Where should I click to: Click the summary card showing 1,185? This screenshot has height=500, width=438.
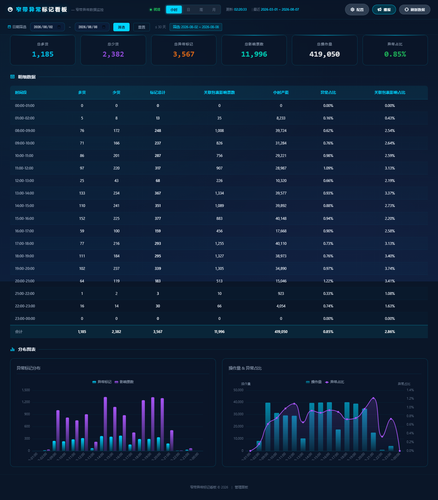[x=43, y=50]
